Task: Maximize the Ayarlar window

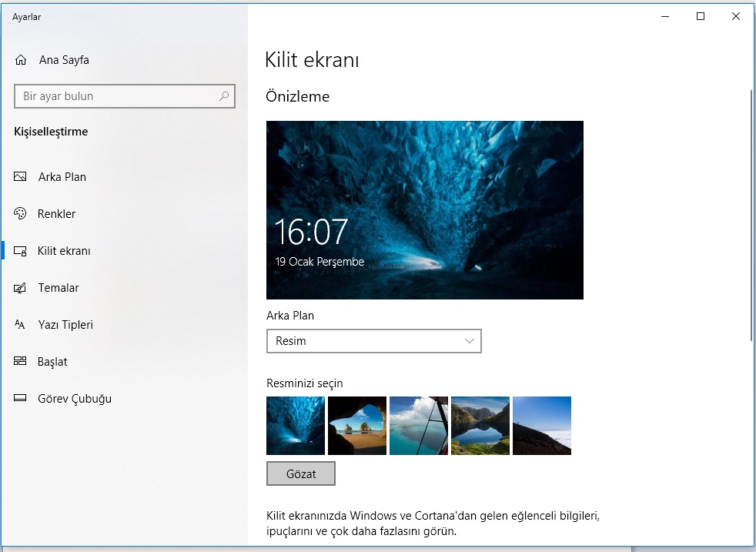Action: pos(701,16)
